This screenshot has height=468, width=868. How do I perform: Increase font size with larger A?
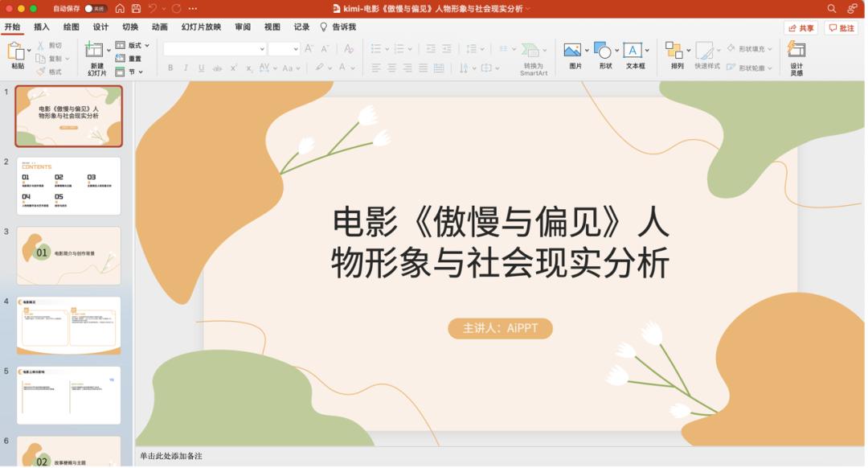309,49
